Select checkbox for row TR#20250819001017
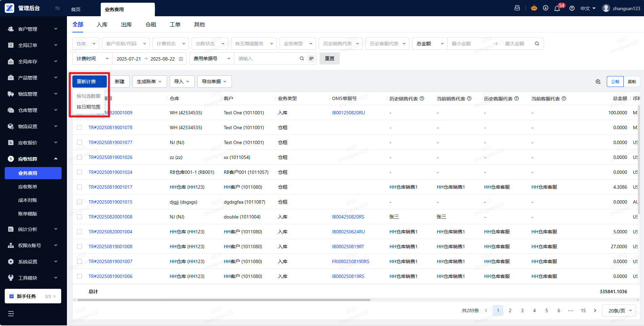644x326 pixels. pos(79,187)
